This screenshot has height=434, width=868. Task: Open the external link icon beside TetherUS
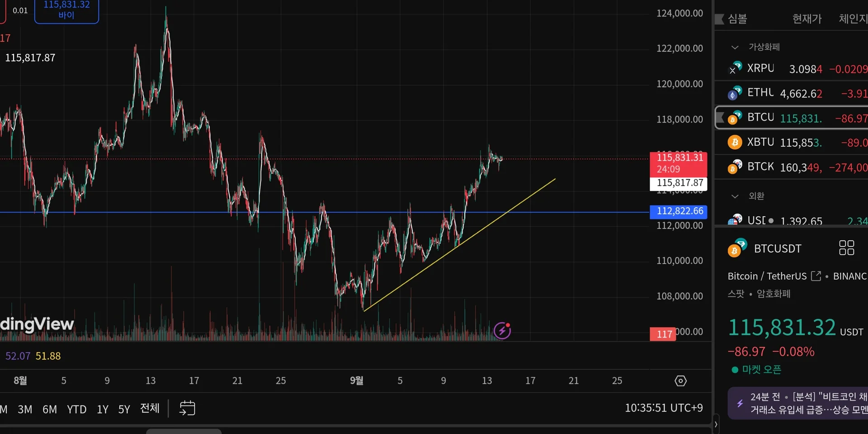(x=816, y=276)
